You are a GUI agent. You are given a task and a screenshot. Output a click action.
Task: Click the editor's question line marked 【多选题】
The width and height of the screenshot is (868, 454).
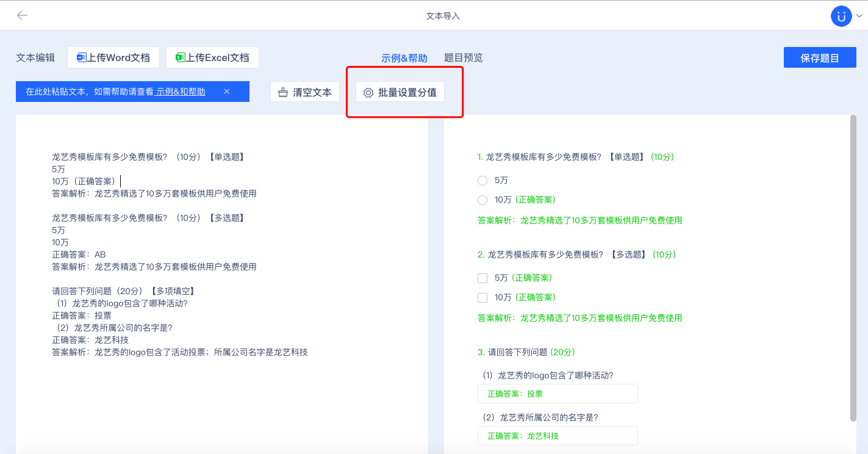pos(149,218)
